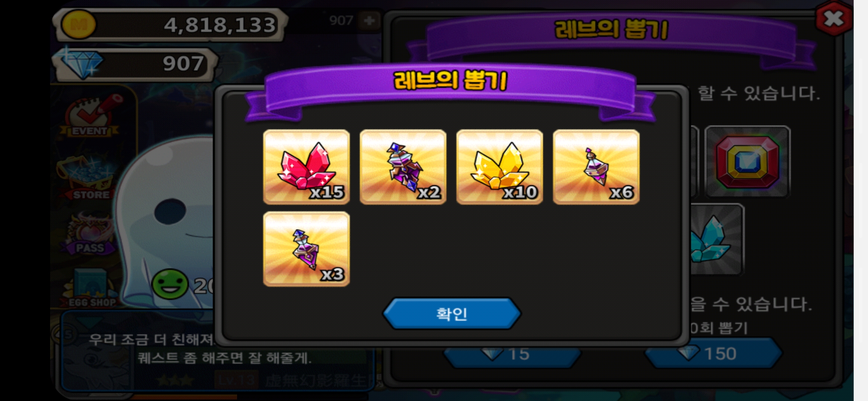Viewport: 868px width, 401px height.
Task: Select the rainbow octagon gem item
Action: point(747,162)
